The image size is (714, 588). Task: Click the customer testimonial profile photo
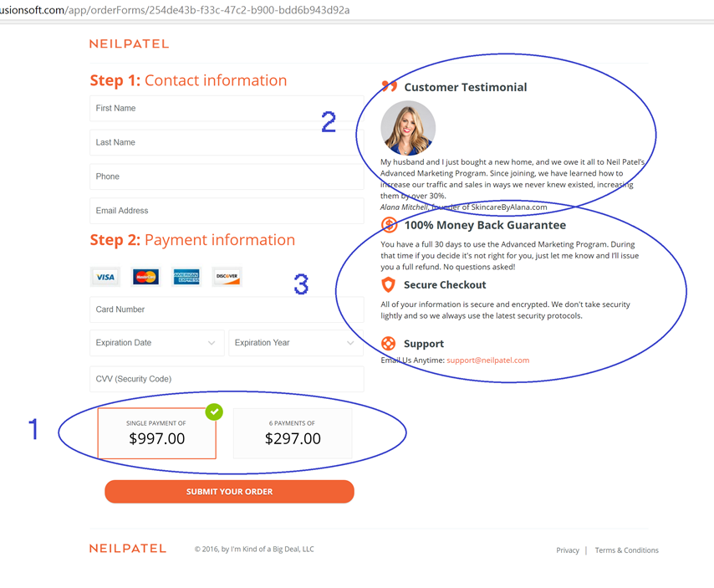(408, 128)
